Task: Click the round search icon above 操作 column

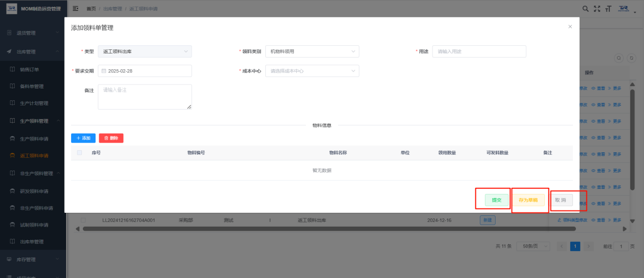Action: click(619, 58)
